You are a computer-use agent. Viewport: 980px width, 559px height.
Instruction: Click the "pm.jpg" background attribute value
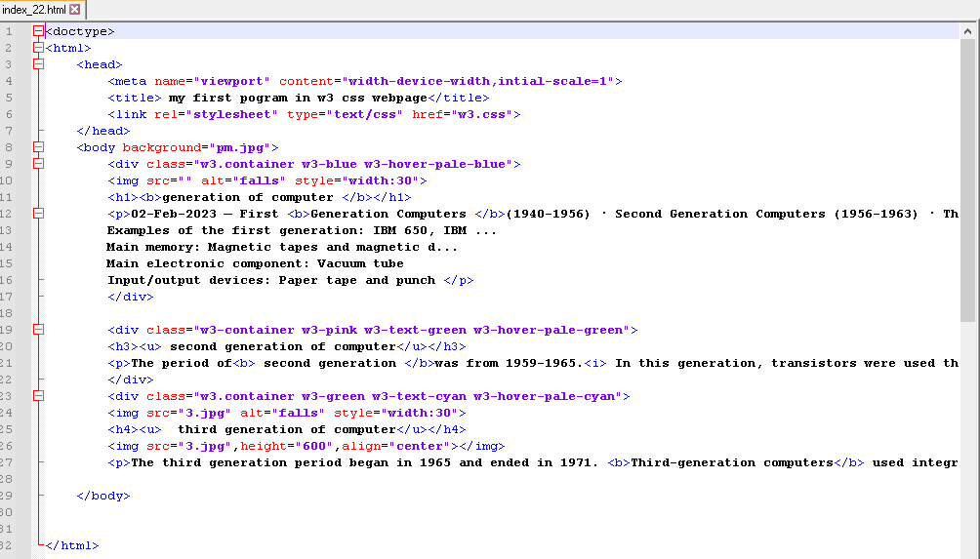242,147
